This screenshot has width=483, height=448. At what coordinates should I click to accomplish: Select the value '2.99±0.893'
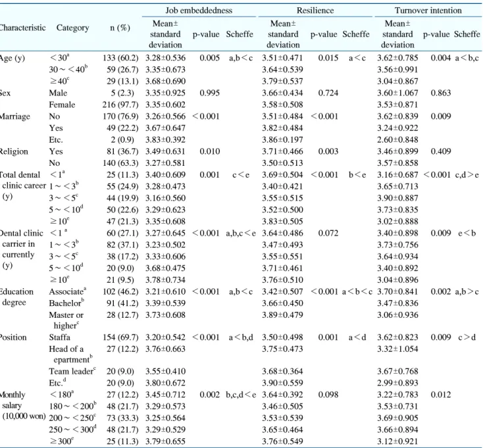click(x=397, y=383)
